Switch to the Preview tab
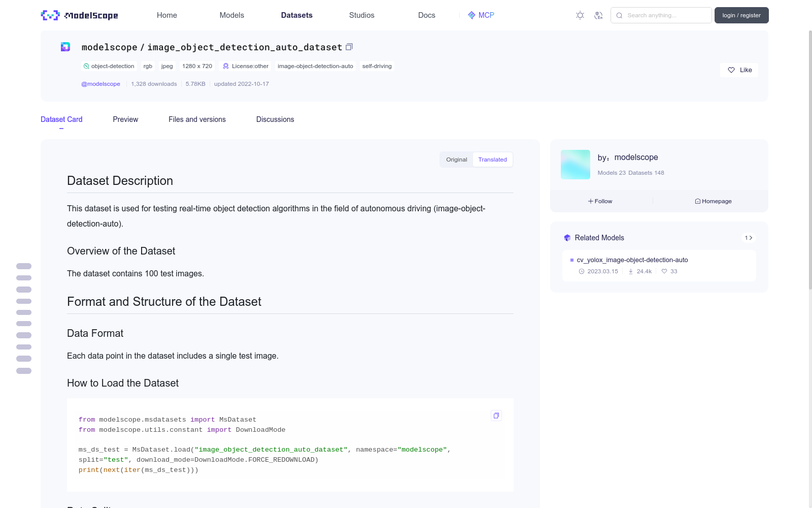Screen dimensions: 812x508 click(125, 119)
